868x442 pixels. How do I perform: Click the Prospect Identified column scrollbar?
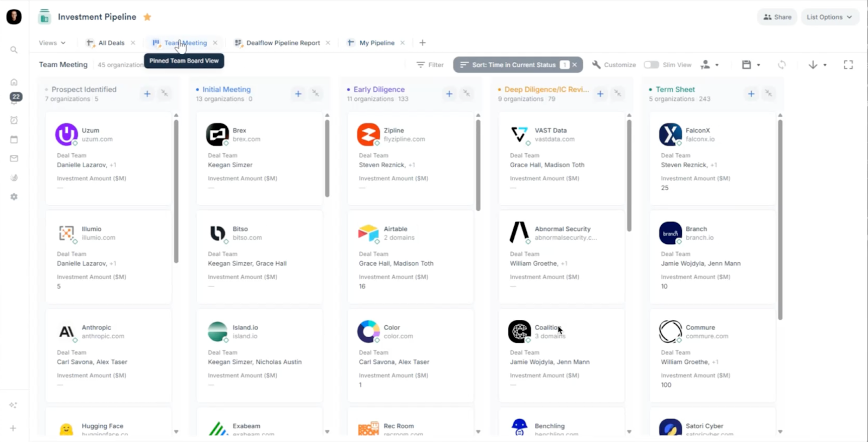pyautogui.click(x=176, y=191)
